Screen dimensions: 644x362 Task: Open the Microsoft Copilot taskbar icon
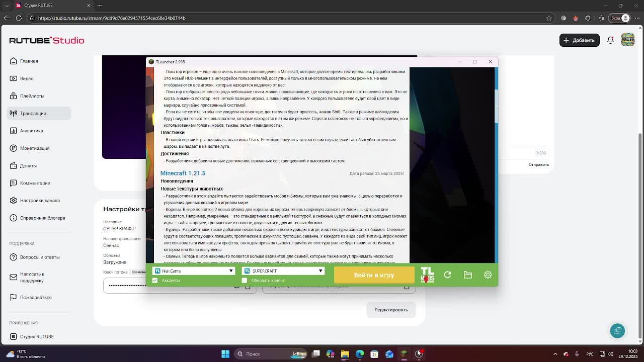click(x=331, y=354)
